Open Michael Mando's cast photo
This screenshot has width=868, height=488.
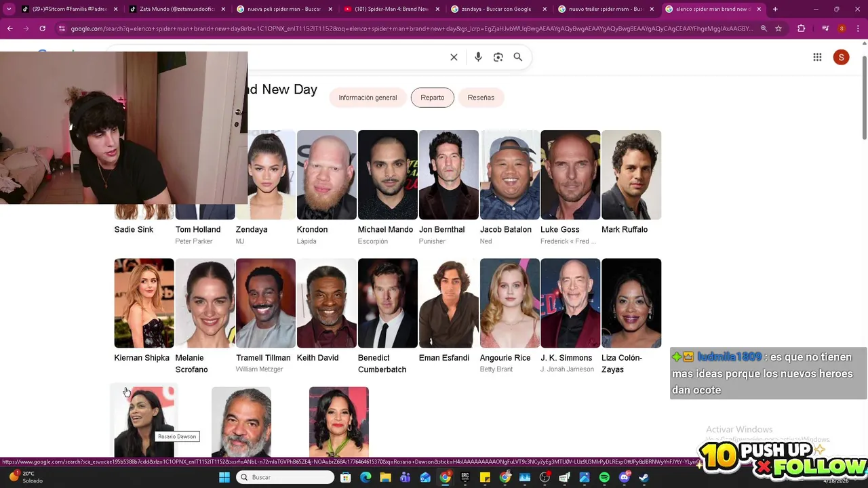(387, 175)
